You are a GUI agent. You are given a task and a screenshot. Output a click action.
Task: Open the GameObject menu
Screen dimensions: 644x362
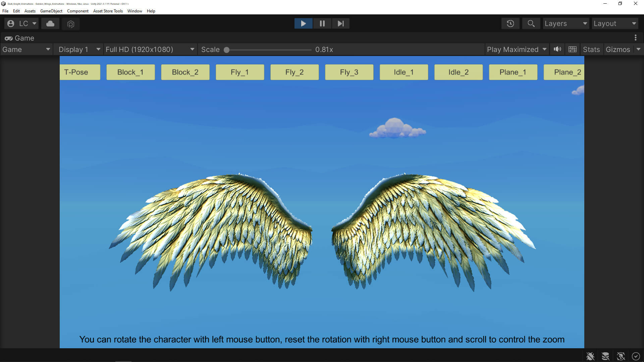pos(51,11)
